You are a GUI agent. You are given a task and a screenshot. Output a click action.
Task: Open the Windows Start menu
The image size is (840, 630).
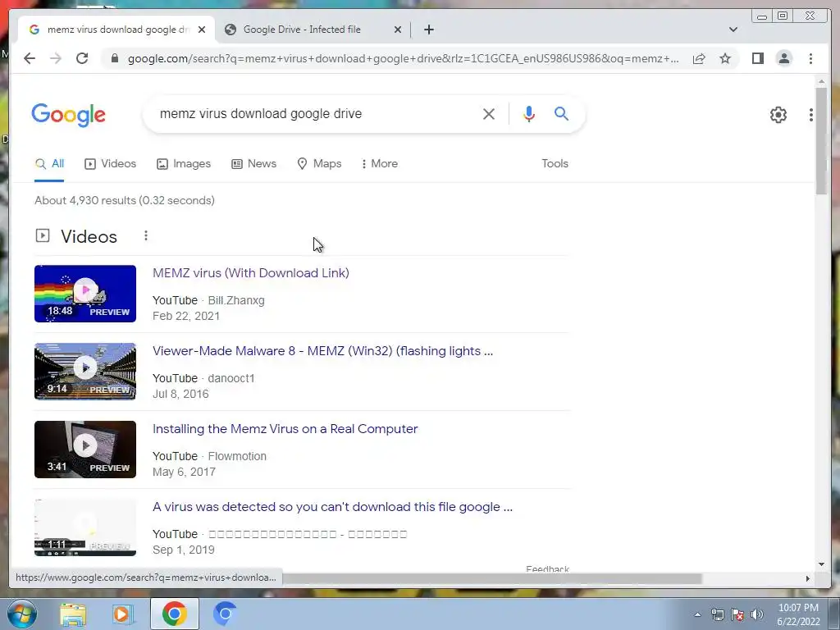tap(22, 614)
